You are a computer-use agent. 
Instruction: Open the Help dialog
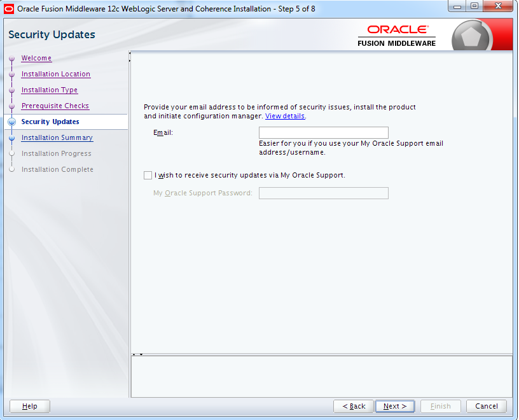tap(29, 406)
